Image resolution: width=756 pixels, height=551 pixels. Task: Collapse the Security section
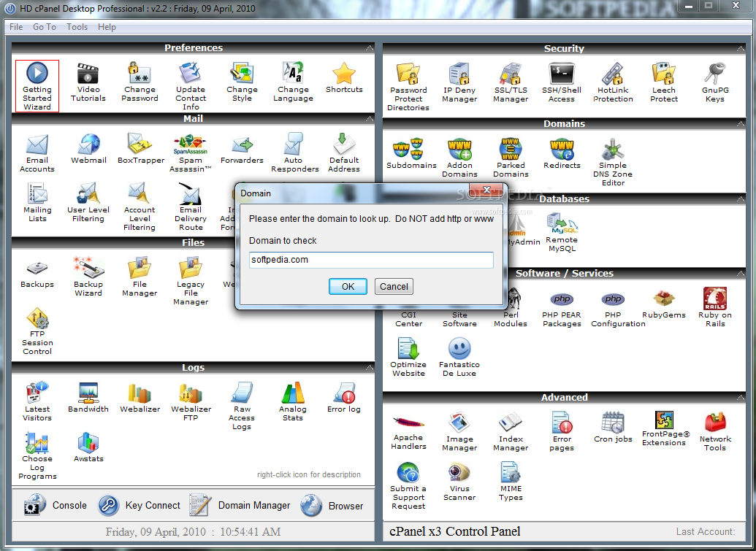(x=740, y=49)
